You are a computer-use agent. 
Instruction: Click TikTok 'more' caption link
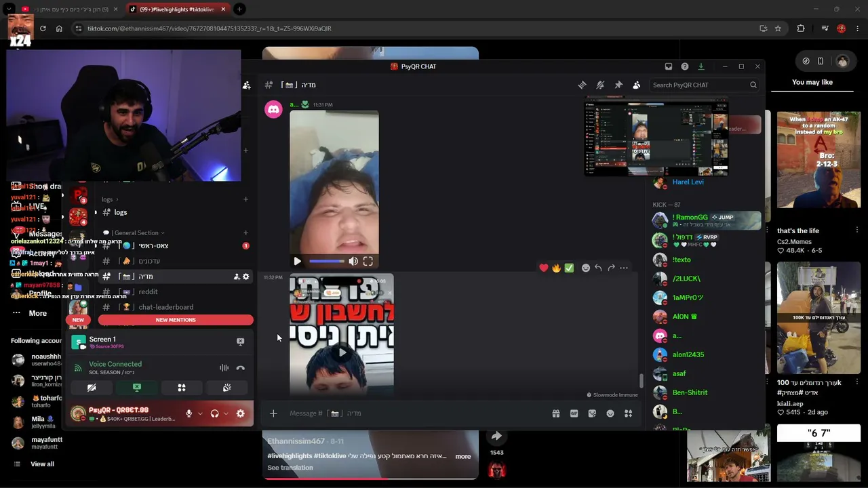[463, 456]
